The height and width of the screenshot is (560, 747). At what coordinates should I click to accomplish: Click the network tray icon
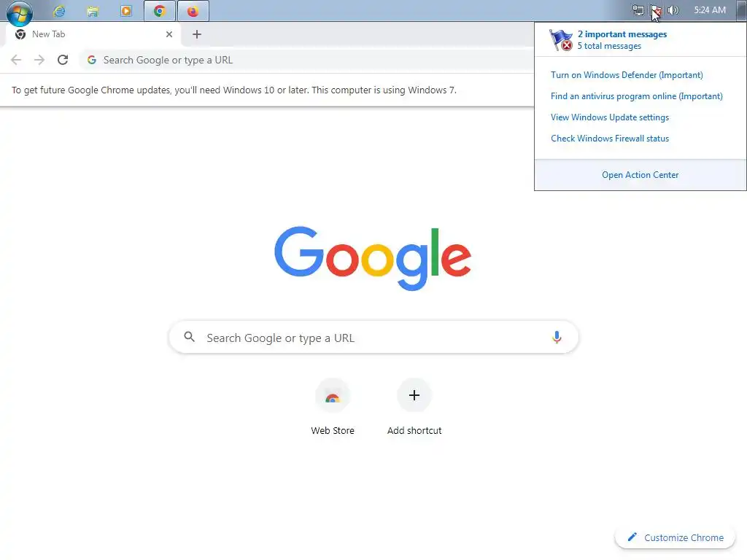[x=638, y=10]
